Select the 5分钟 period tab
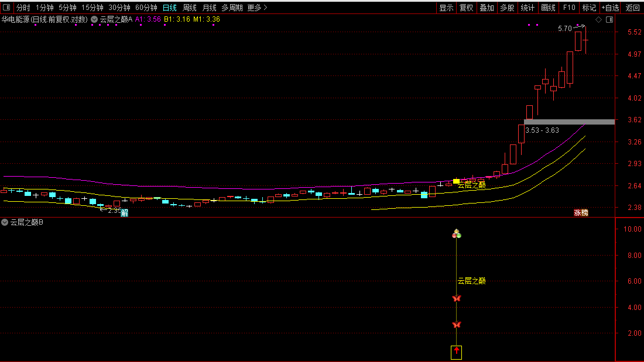 [67, 8]
